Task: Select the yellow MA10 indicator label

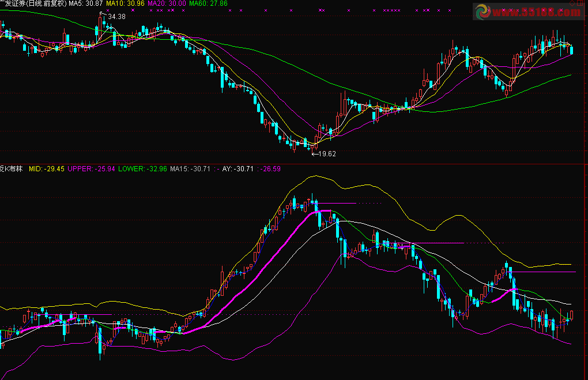Action: click(x=125, y=3)
